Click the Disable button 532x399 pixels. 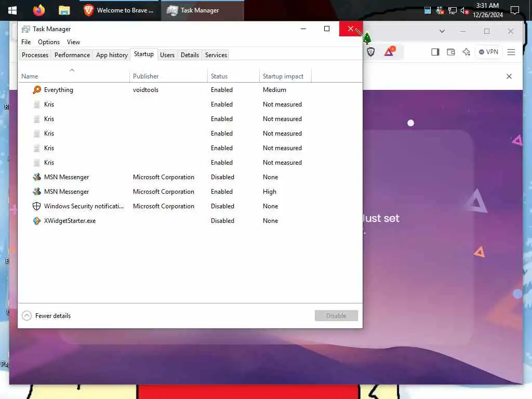click(336, 315)
